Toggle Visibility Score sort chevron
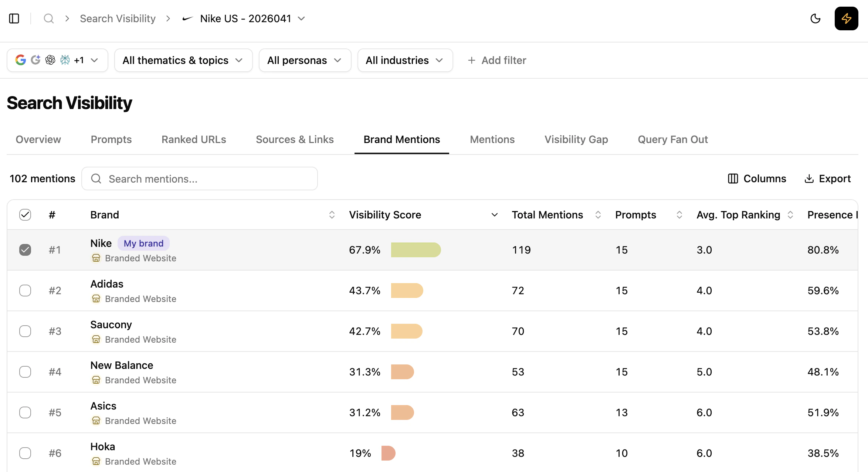 pos(494,215)
